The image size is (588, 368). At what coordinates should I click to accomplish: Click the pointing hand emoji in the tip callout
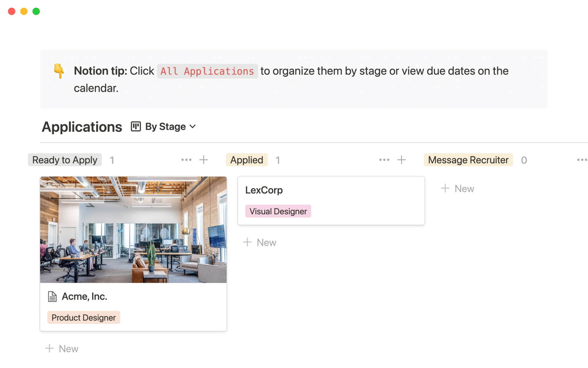tap(59, 71)
